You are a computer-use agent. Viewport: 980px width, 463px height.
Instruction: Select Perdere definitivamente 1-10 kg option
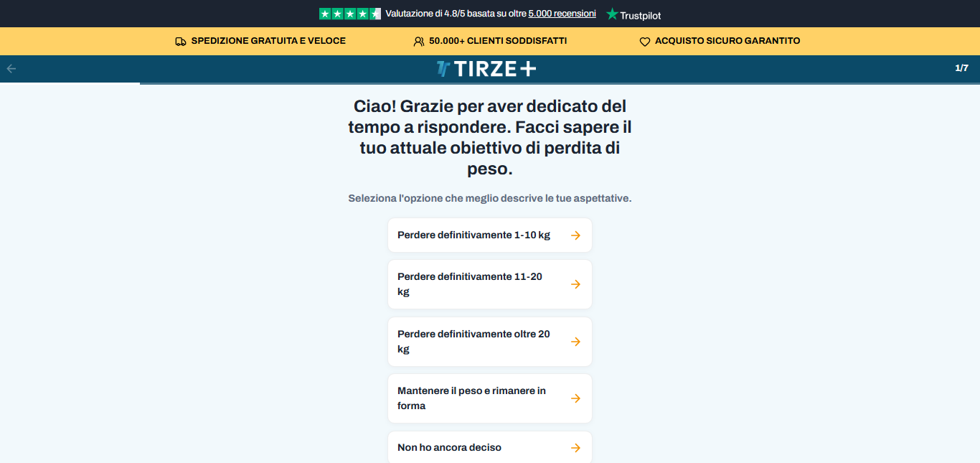coord(490,235)
